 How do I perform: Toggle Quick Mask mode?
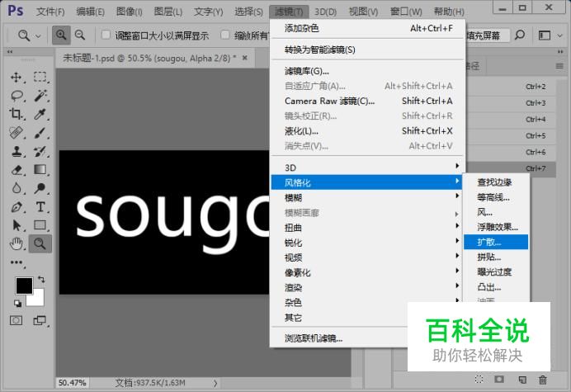[16, 320]
